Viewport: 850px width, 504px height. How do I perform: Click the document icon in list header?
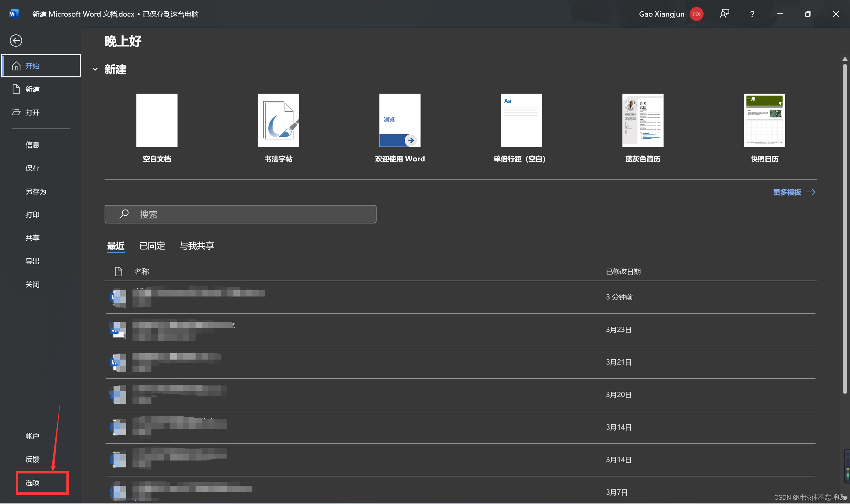point(118,271)
